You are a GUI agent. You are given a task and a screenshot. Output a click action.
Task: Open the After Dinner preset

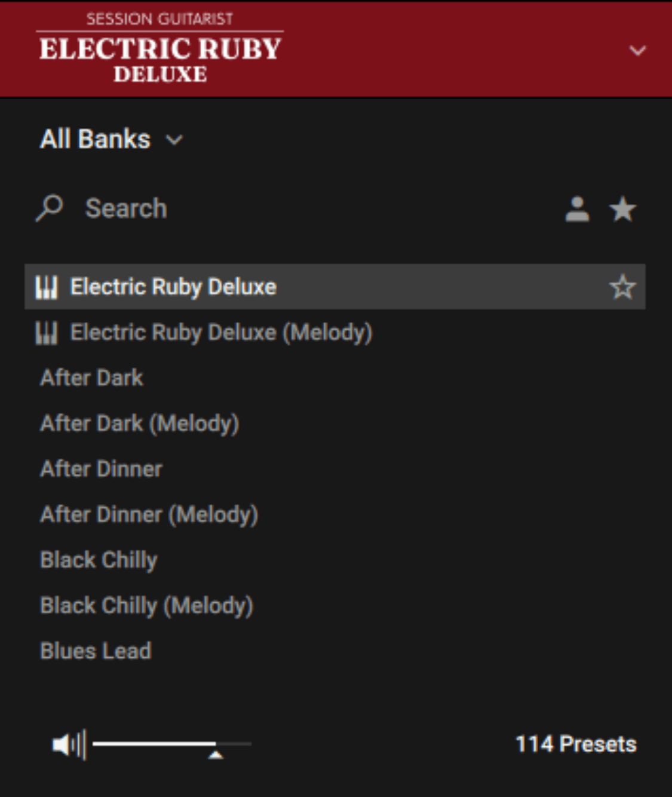[100, 468]
